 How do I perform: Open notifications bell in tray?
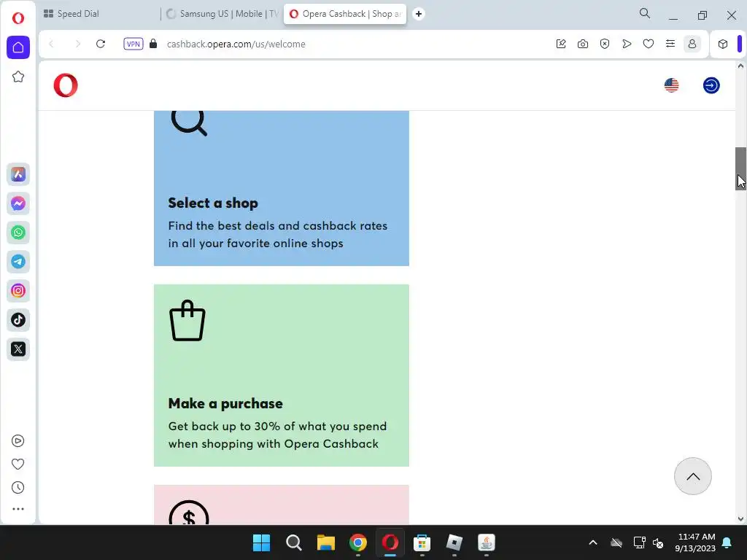[x=727, y=542]
